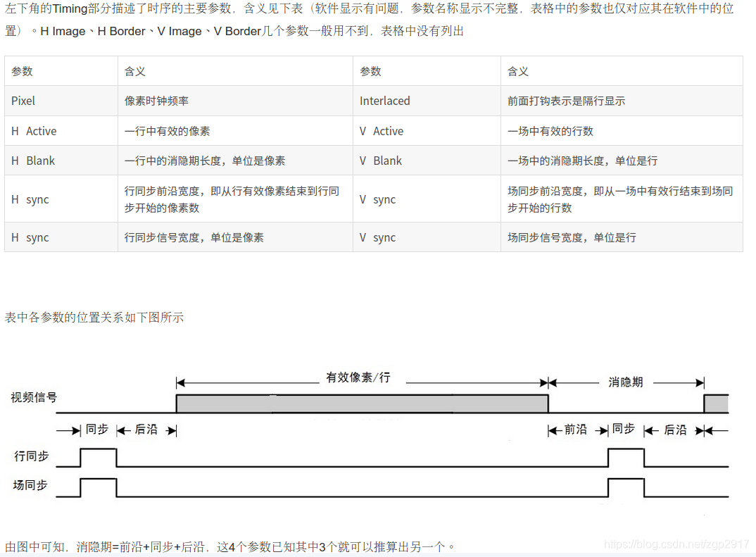This screenshot has width=756, height=557.
Task: Click the Interlaced parameter cell
Action: tap(385, 100)
